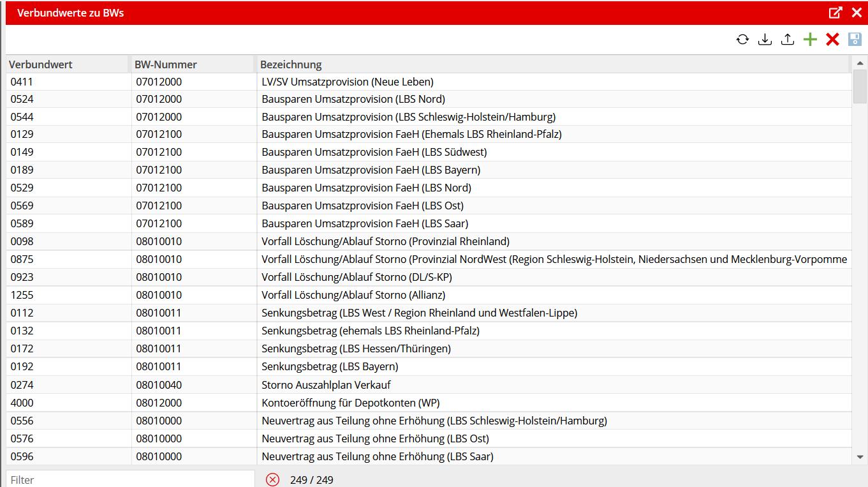Click 'Senkungsbetrag (LBS West / Region Rheinland...)'
The image size is (868, 487).
[419, 313]
